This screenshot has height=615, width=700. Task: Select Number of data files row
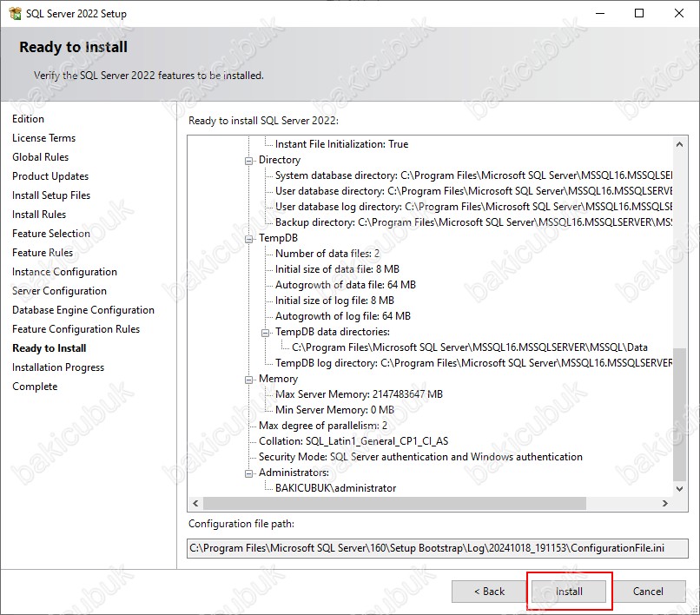(327, 254)
